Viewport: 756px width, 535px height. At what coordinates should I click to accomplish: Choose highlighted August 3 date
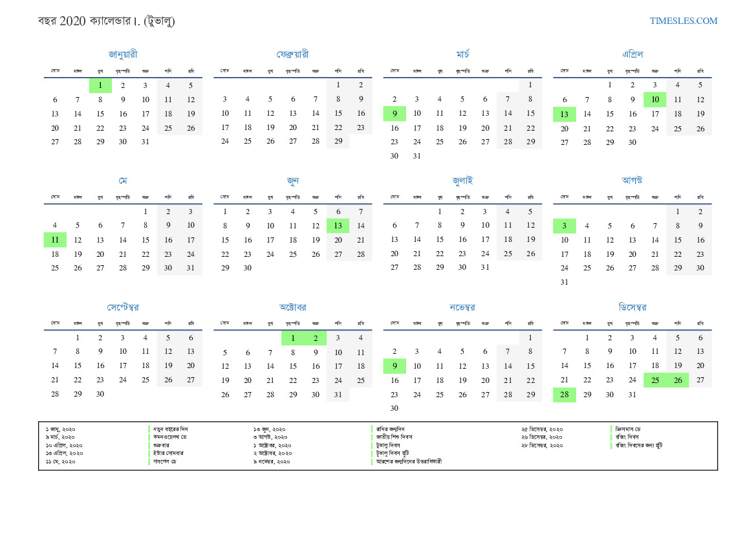point(564,226)
